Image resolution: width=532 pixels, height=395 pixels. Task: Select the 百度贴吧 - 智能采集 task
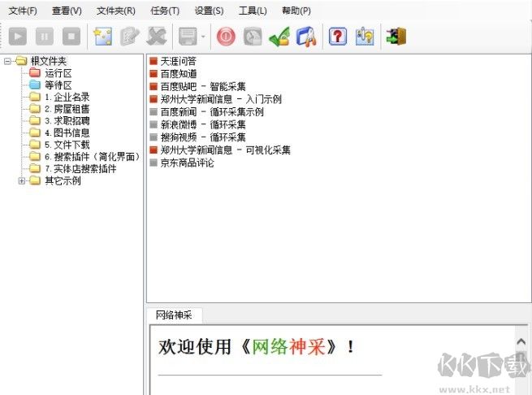pos(203,87)
